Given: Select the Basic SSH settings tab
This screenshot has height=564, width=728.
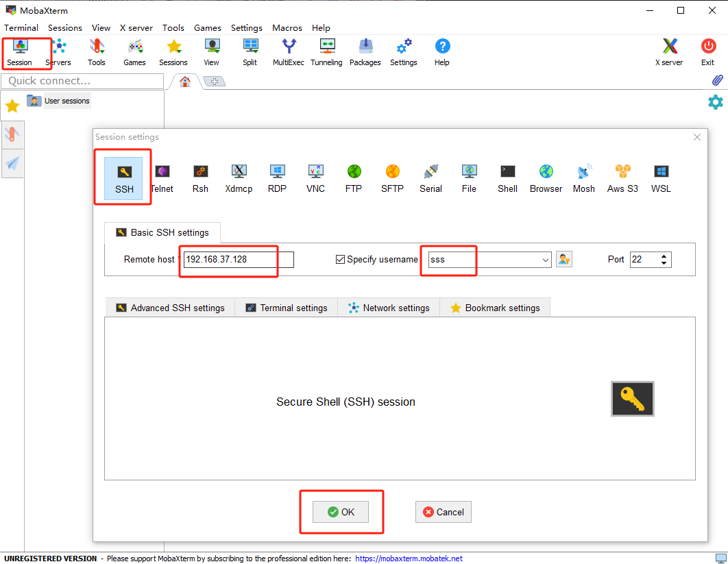Looking at the screenshot, I should (x=162, y=232).
